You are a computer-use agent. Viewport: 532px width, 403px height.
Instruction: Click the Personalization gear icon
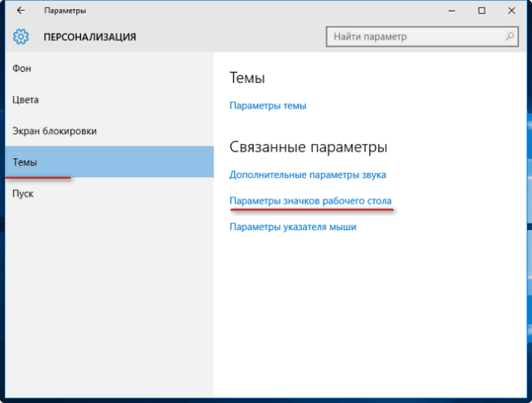point(21,36)
